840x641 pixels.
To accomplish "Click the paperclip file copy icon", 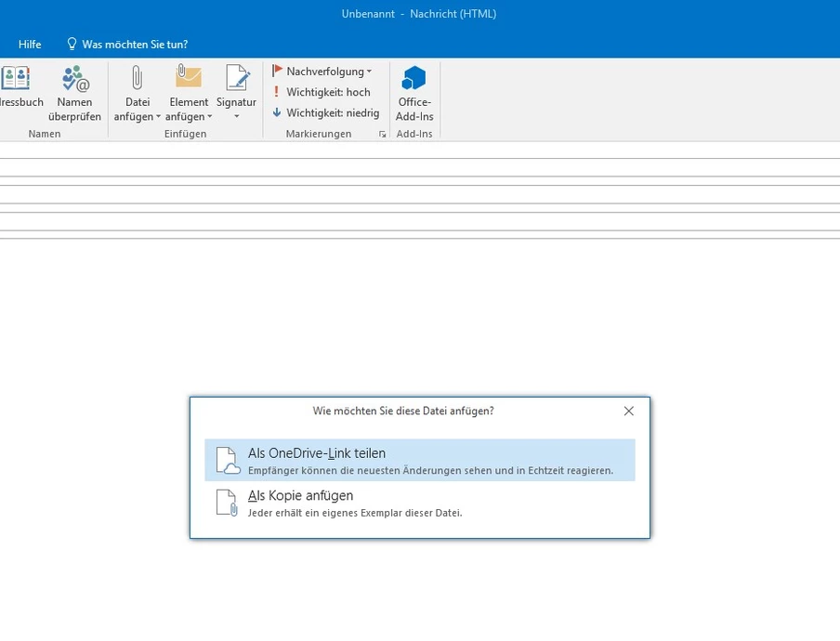I will pos(227,503).
